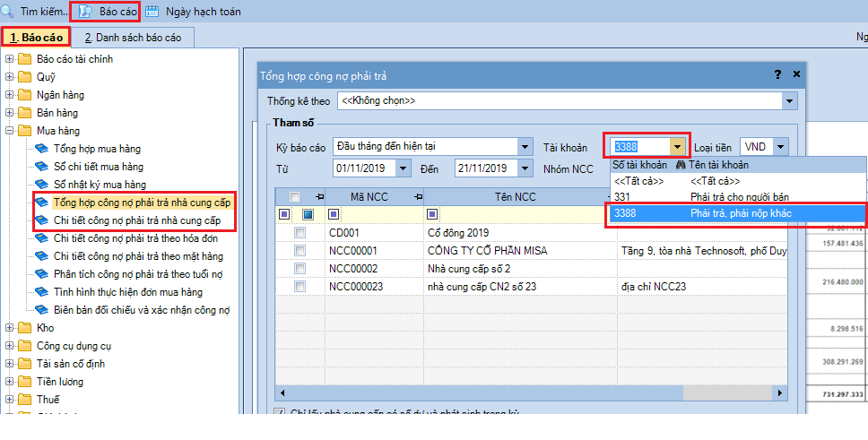Screen dimensions: 868x440
Task: Click the Tài khoản dropdown arrow
Action: [678, 147]
